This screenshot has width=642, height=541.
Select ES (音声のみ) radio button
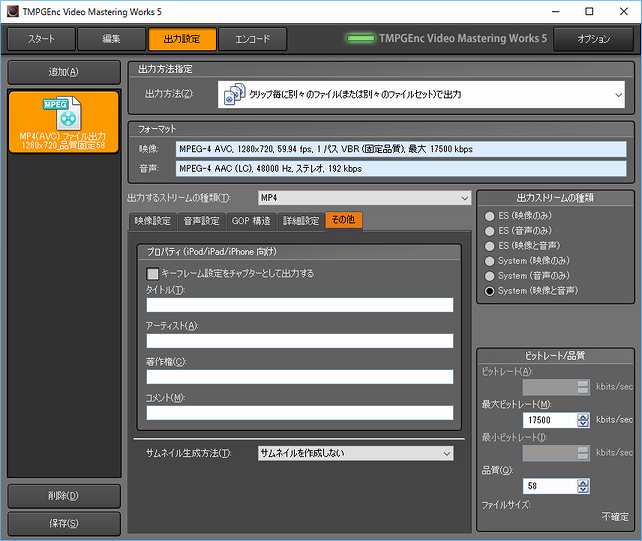click(489, 231)
